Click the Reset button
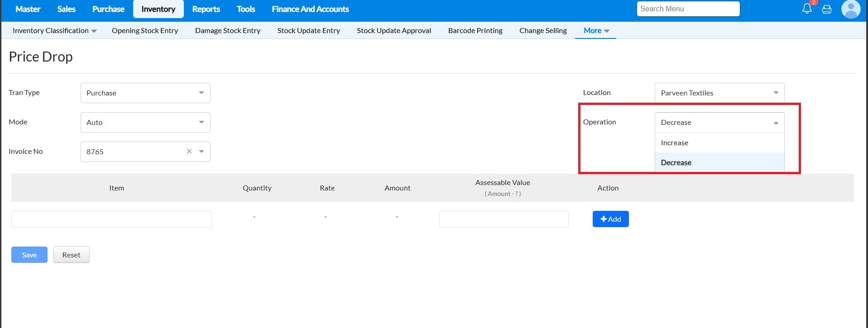Screen dimensions: 868x328 pos(71,255)
